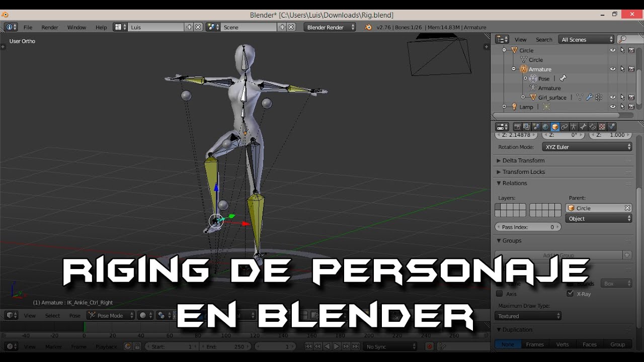Play the animation forward
644x362 pixels.
click(337, 346)
